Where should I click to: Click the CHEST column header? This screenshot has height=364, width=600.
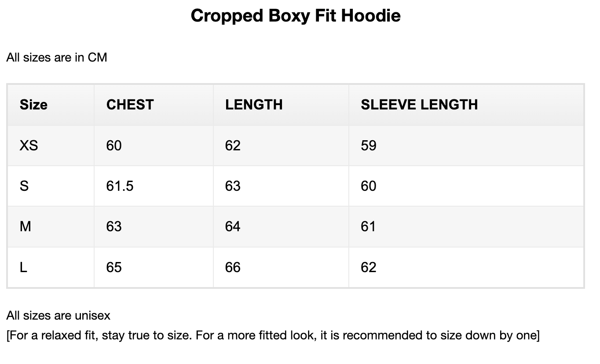coord(130,105)
